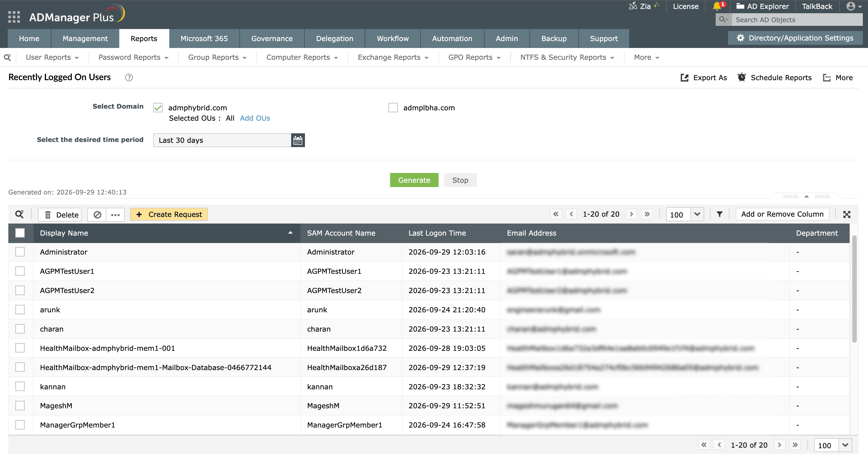Open help icon next to Recently Logged On Users
This screenshot has height=462, width=868.
pos(129,78)
